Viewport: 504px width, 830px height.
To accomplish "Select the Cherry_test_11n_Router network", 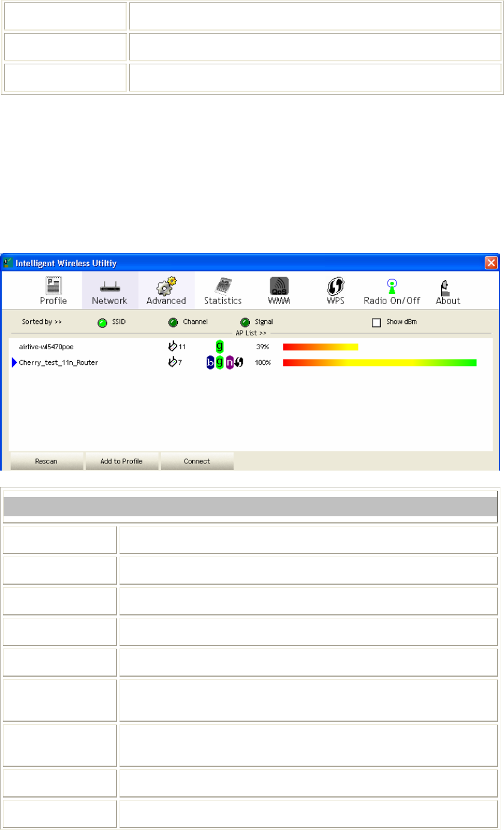I will [x=58, y=362].
